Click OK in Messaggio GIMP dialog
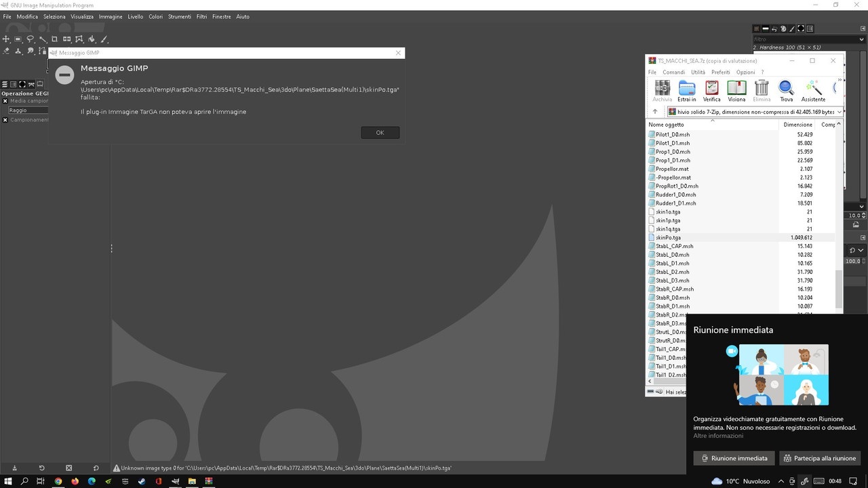Image resolution: width=868 pixels, height=488 pixels. 380,132
